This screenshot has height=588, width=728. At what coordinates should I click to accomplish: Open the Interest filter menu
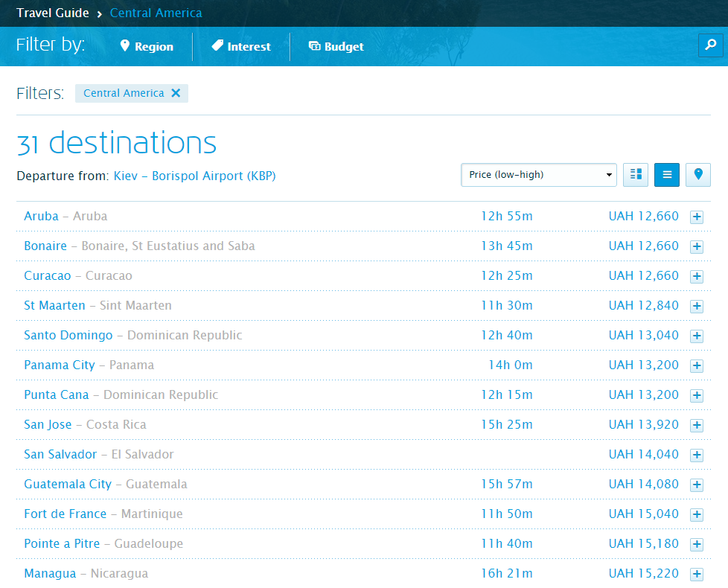tap(241, 46)
